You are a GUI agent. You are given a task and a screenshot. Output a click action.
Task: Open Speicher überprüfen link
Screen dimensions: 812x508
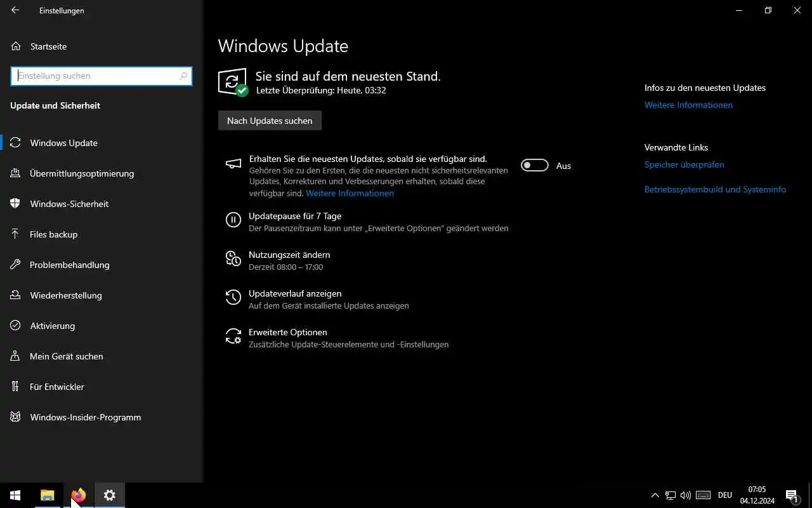684,164
